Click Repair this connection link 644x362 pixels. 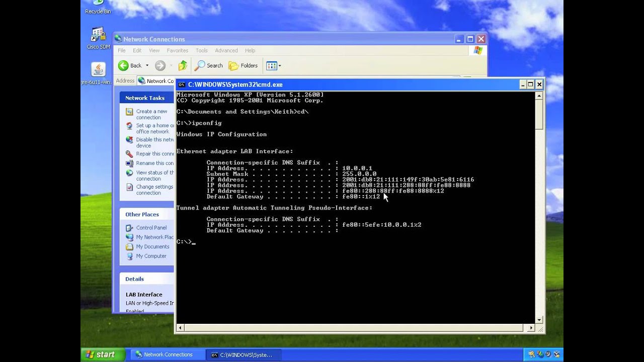click(x=155, y=154)
